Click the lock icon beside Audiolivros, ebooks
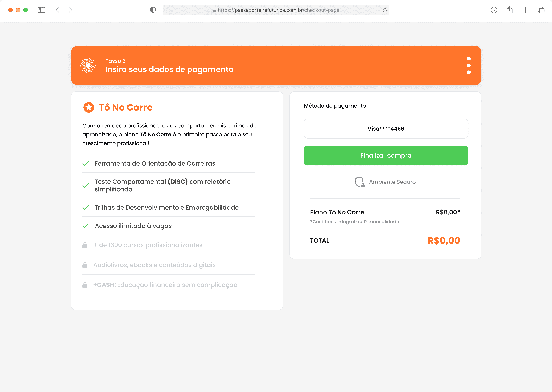Viewport: 552px width, 392px height. point(85,265)
